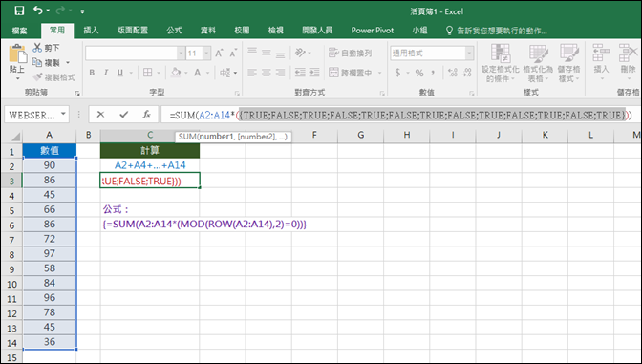
Task: Center text horizontally
Action: click(267, 73)
